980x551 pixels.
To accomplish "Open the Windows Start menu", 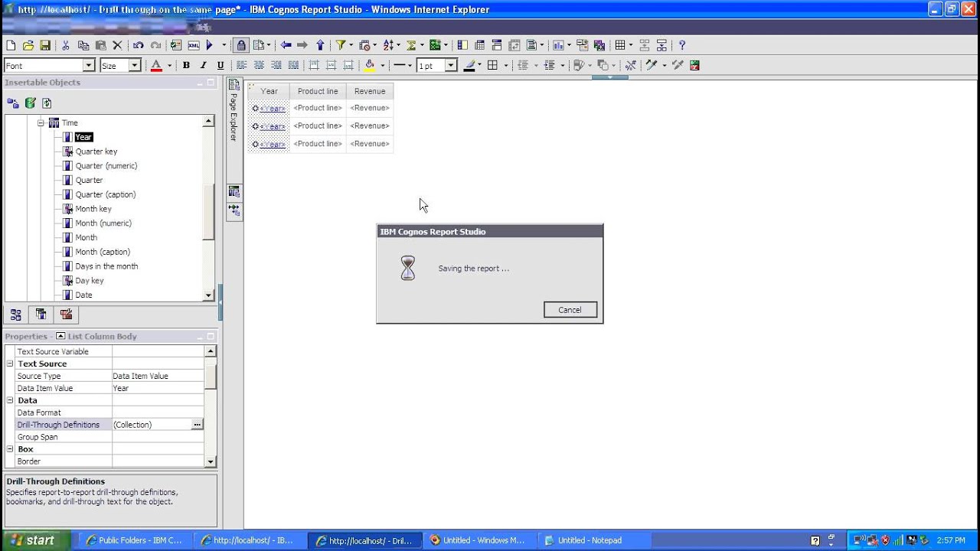I will [35, 540].
